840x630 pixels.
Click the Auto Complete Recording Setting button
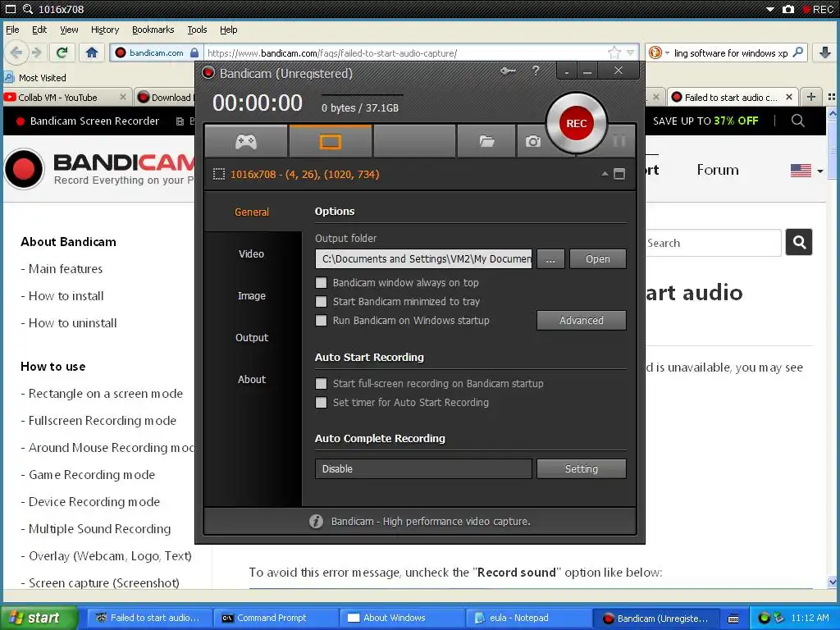point(582,468)
